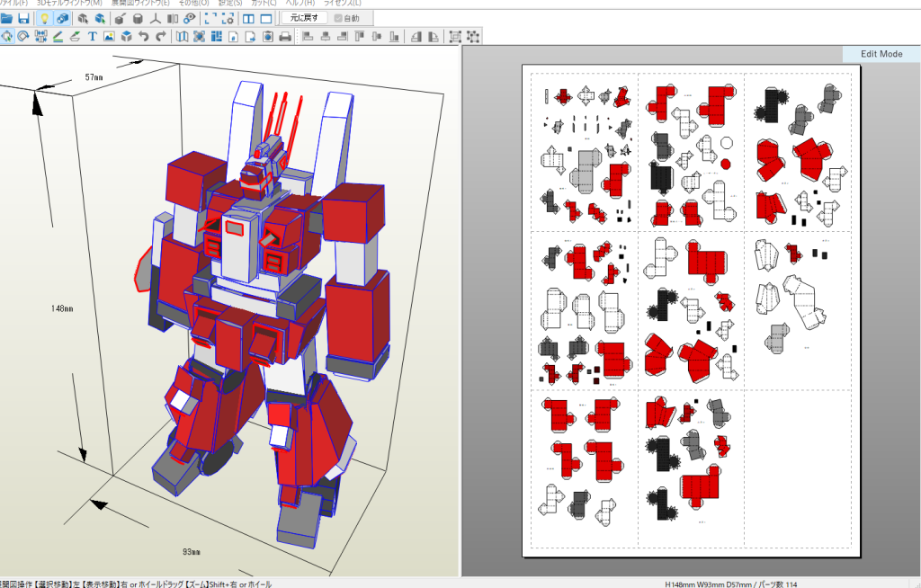Open the 3Dモデルウィンドウ(M) menu

69,3
